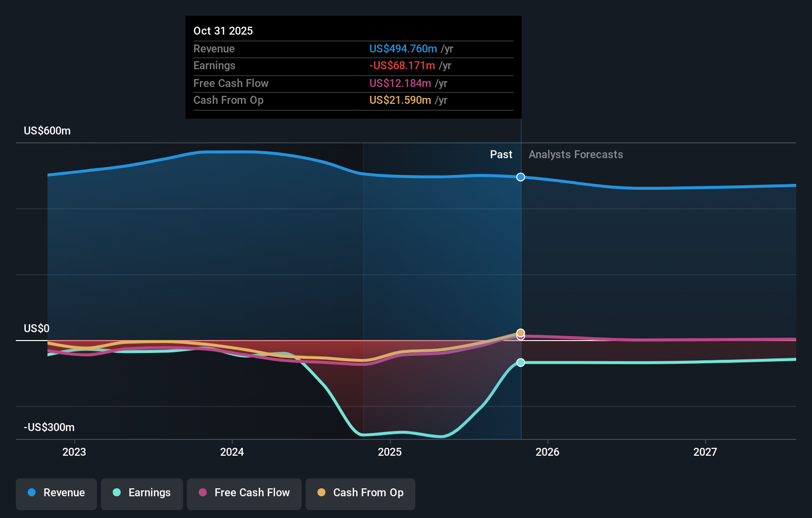Image resolution: width=812 pixels, height=518 pixels.
Task: Toggle the Cash From Op legend button
Action: (361, 493)
